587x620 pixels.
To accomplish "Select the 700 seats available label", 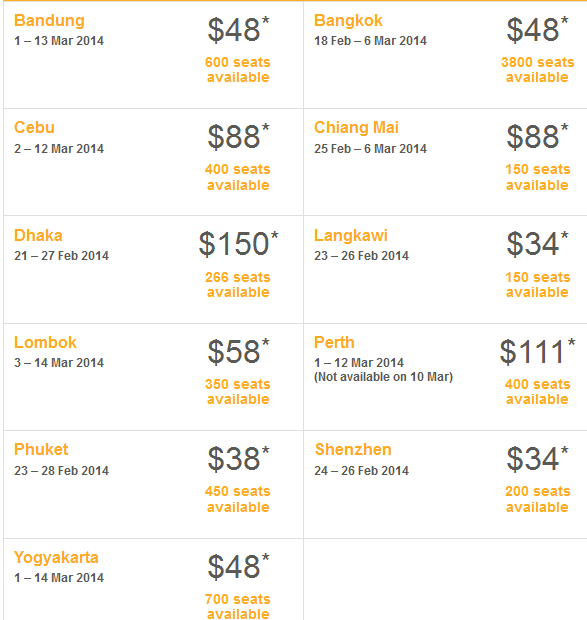I will 238,607.
